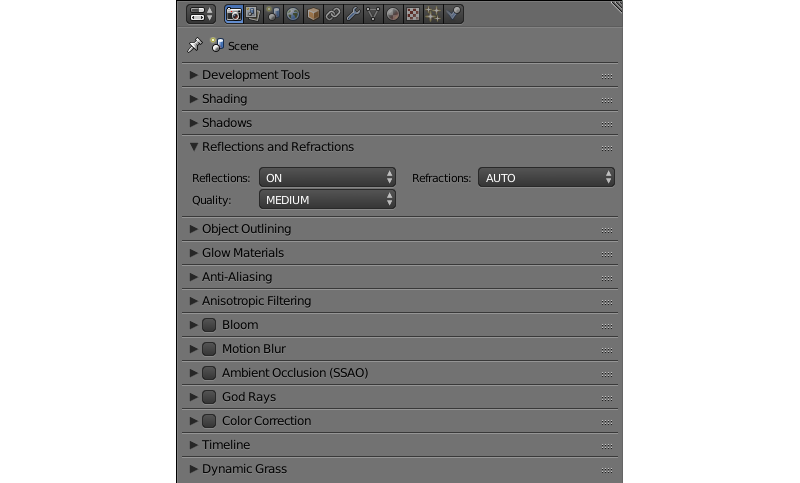Screen dimensions: 800x483
Task: Expand the Anti-Aliasing panel
Action: click(193, 276)
